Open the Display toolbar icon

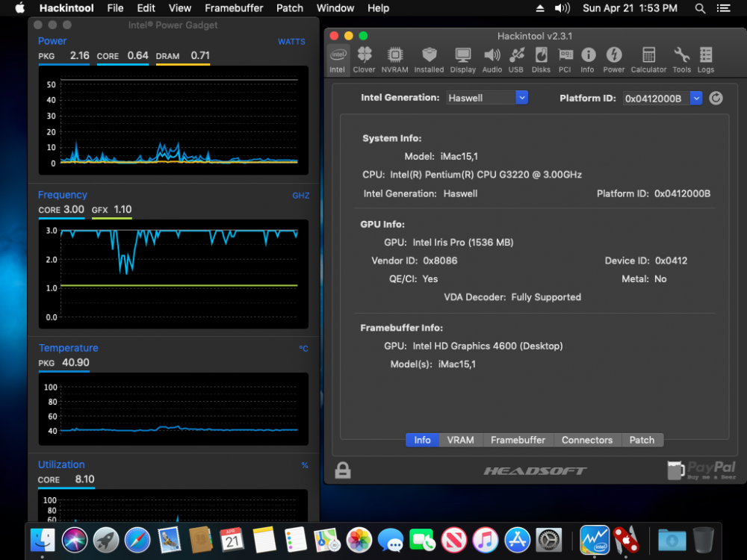[462, 60]
